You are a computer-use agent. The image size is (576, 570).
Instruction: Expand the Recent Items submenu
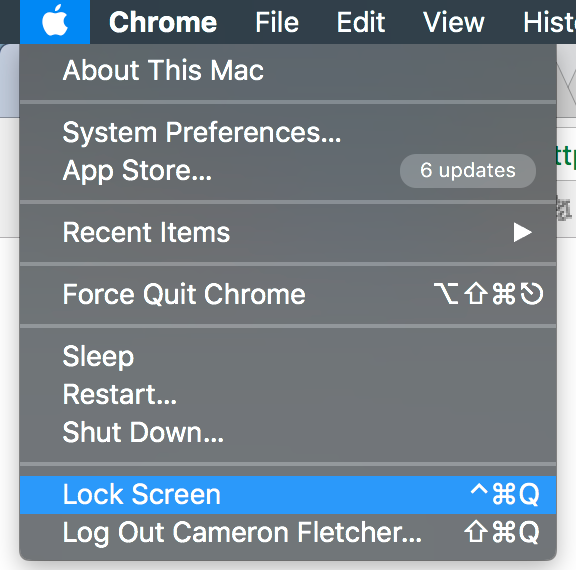click(x=288, y=232)
